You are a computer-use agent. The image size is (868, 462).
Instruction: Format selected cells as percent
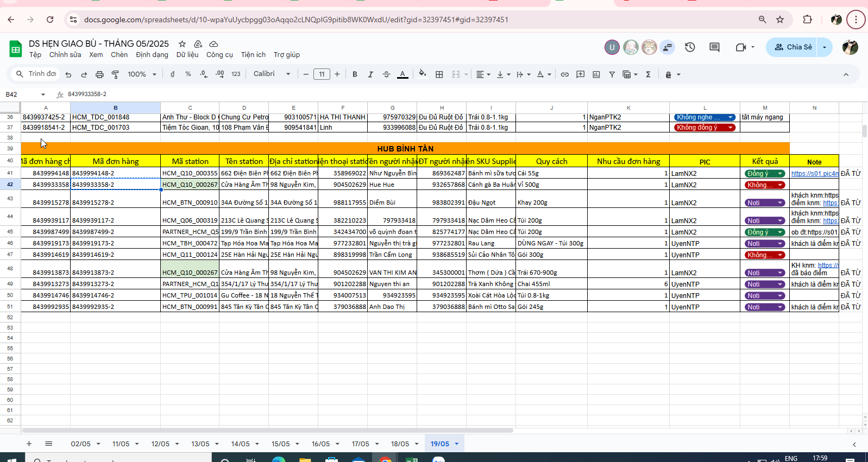coord(188,74)
